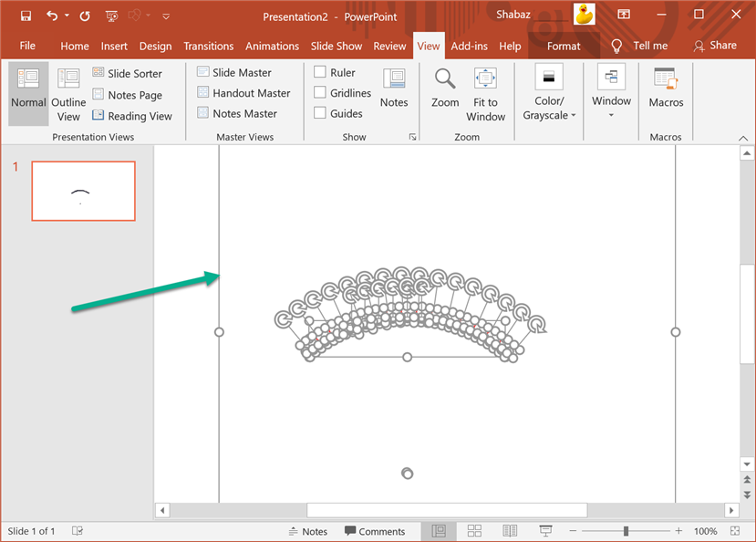
Task: Select slide 1 thumbnail
Action: pos(83,191)
